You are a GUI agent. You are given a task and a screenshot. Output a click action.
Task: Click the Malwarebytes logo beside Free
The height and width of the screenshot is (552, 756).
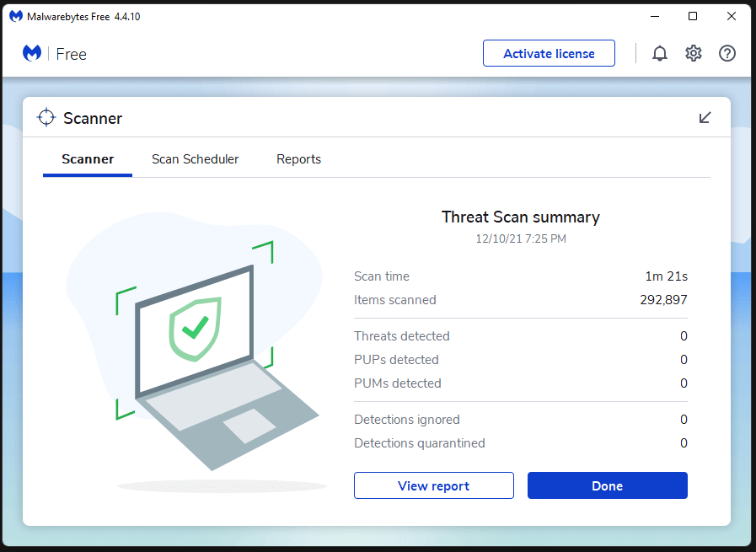pos(32,53)
